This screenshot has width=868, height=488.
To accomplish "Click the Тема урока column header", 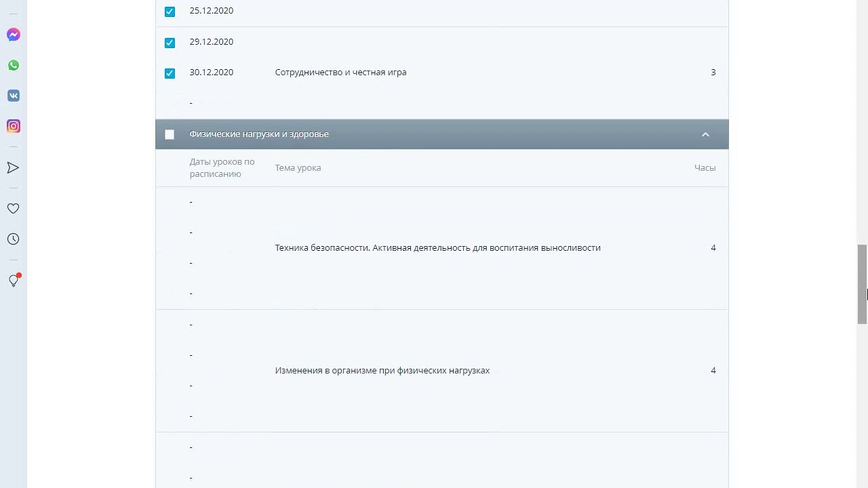I will [298, 168].
